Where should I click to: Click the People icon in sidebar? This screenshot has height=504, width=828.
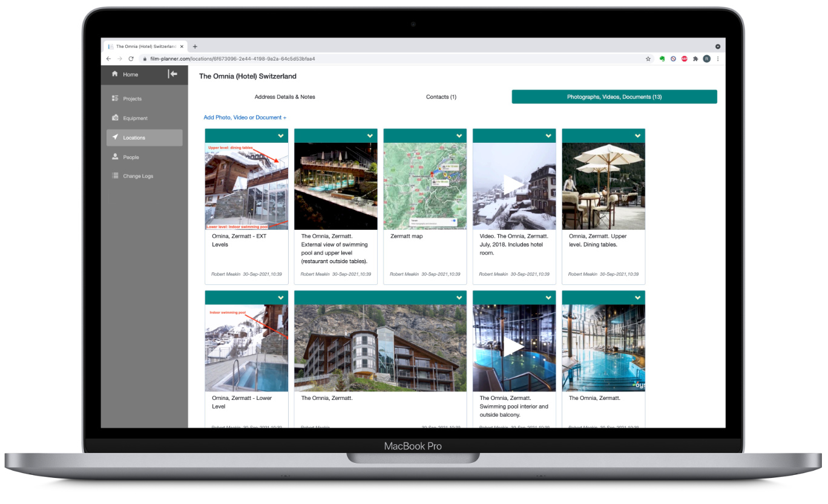[x=115, y=157]
